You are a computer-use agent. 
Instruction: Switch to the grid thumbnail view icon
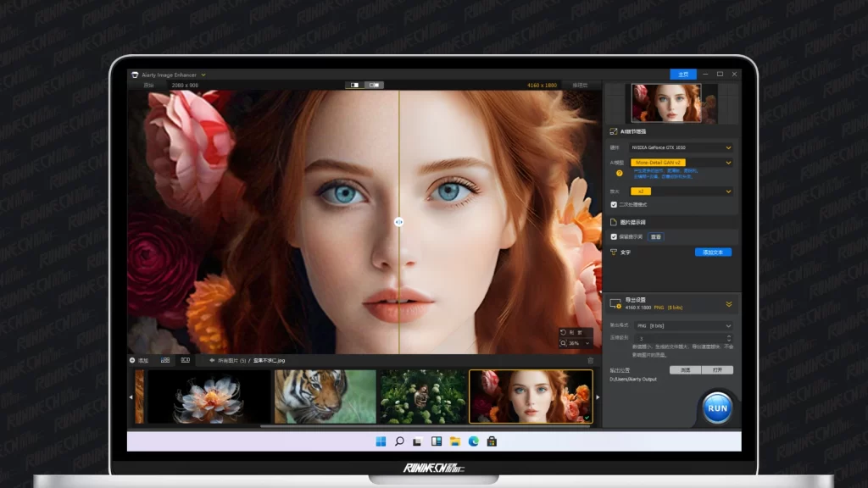click(x=164, y=360)
